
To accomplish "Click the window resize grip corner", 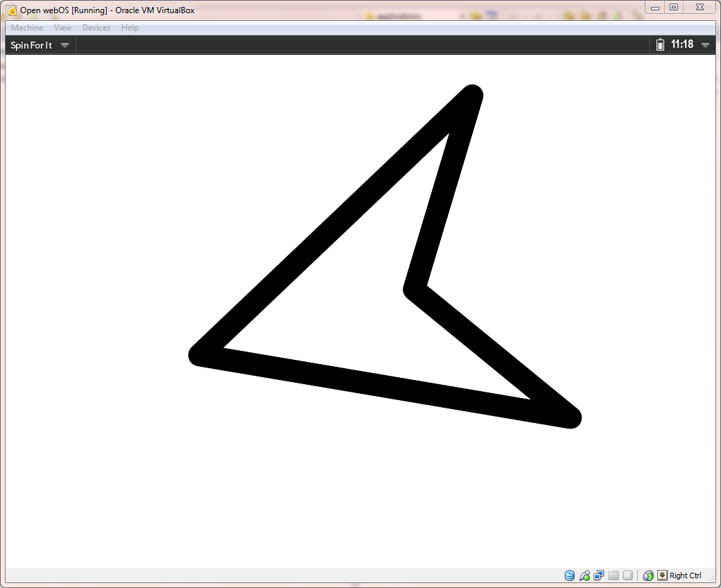I will (711, 578).
